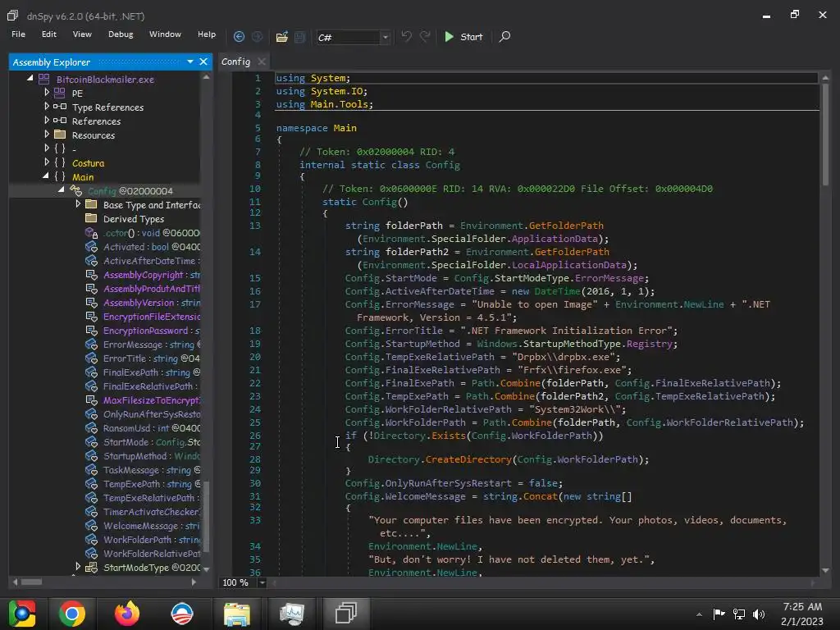Select the TaskMessage : string field
This screenshot has height=630, width=840.
point(152,469)
